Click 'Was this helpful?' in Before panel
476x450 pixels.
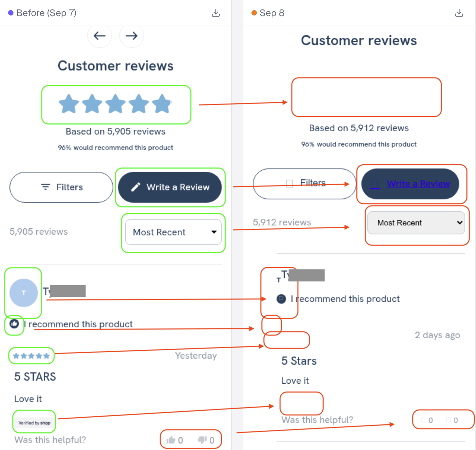[x=50, y=440]
